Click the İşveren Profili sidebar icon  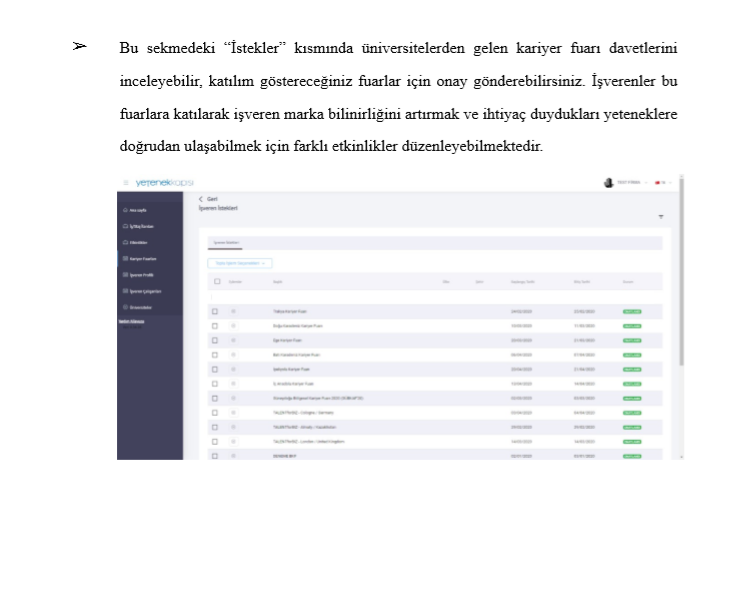click(125, 275)
